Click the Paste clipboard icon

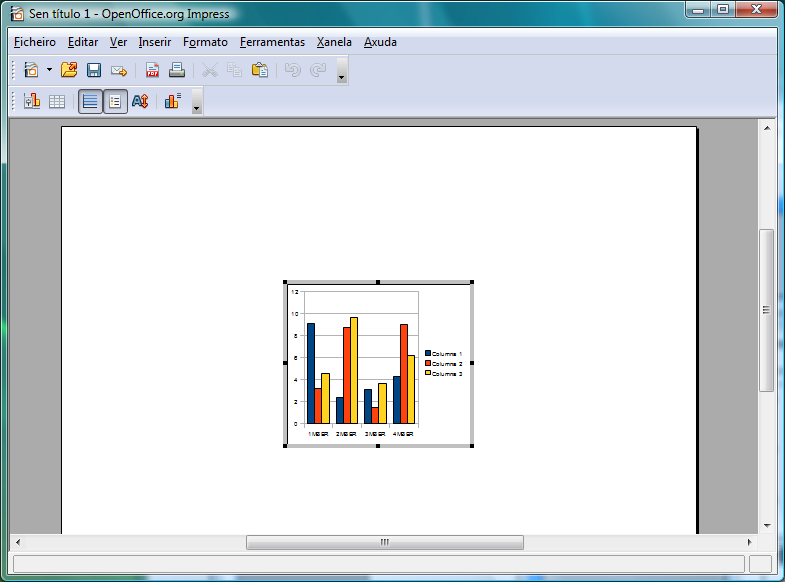point(260,70)
